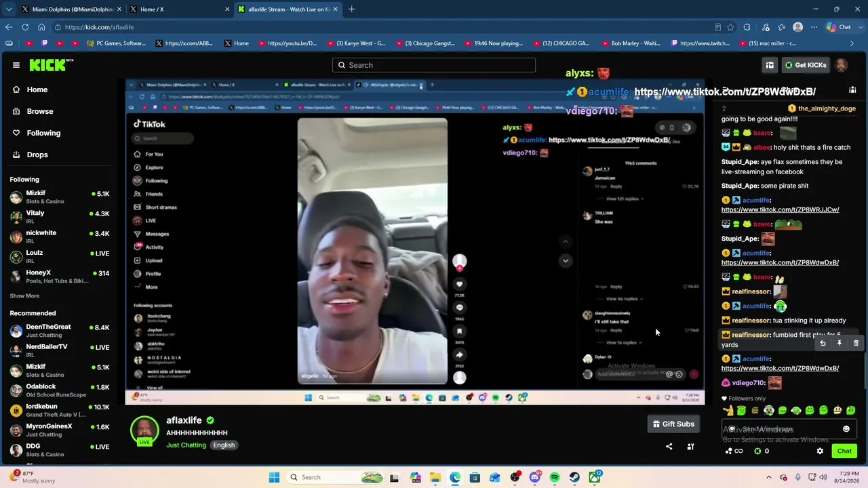Open the taskbar volume control

coord(825,477)
